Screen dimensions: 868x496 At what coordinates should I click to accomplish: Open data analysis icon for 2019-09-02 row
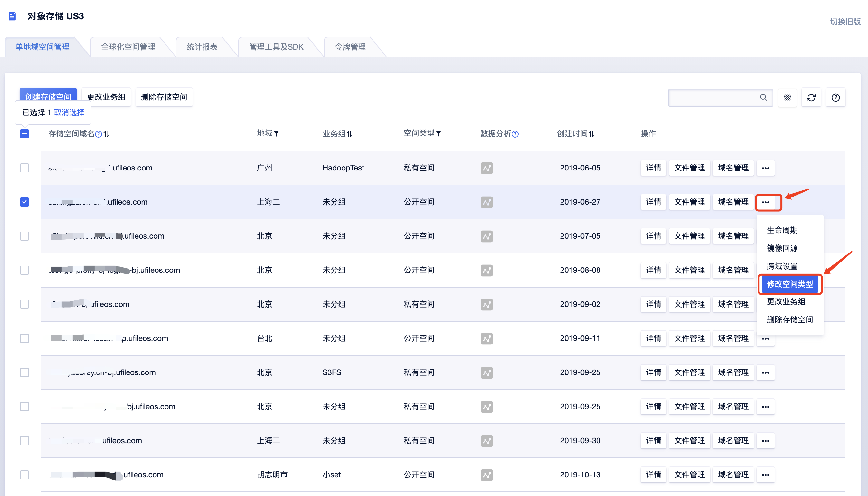[486, 305]
